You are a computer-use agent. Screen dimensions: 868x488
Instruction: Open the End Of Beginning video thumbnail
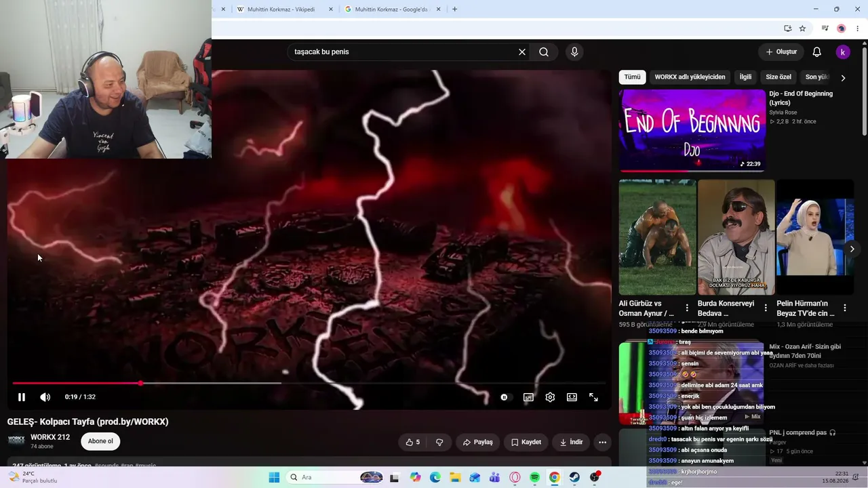(692, 130)
